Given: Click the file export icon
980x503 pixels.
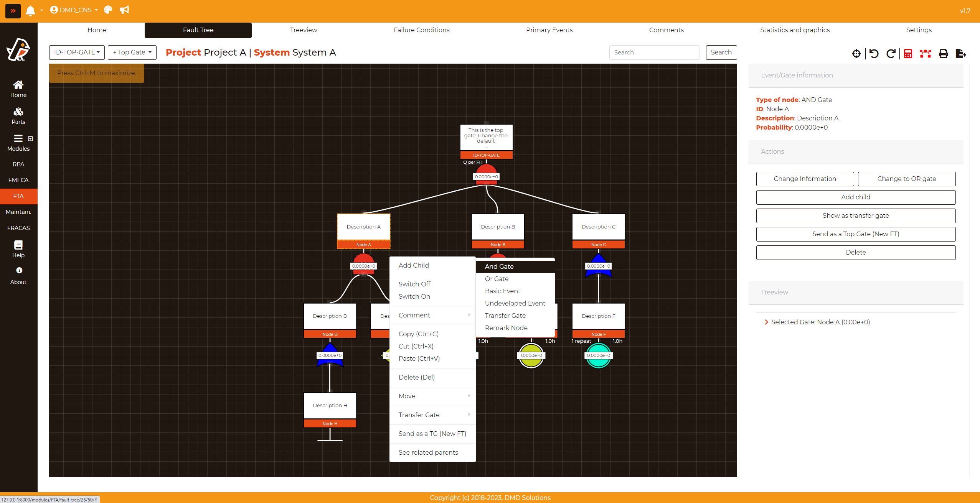Looking at the screenshot, I should (x=960, y=54).
